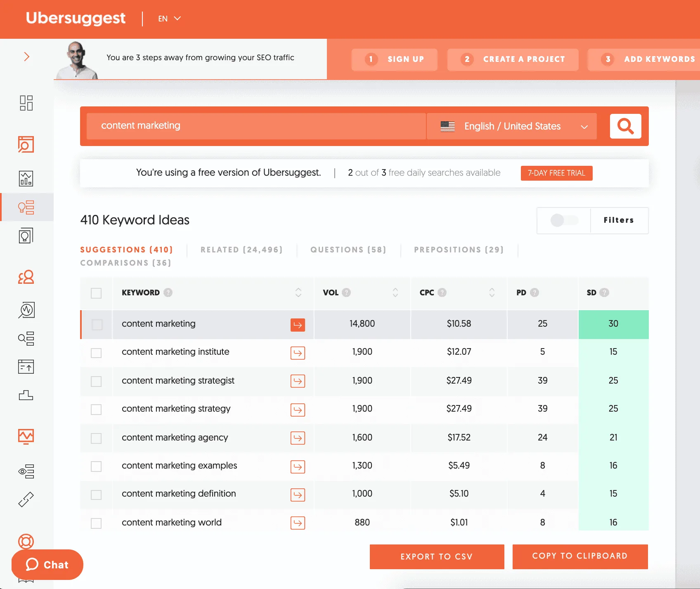Open details arrow for content marketing row
700x589 pixels.
[298, 325]
